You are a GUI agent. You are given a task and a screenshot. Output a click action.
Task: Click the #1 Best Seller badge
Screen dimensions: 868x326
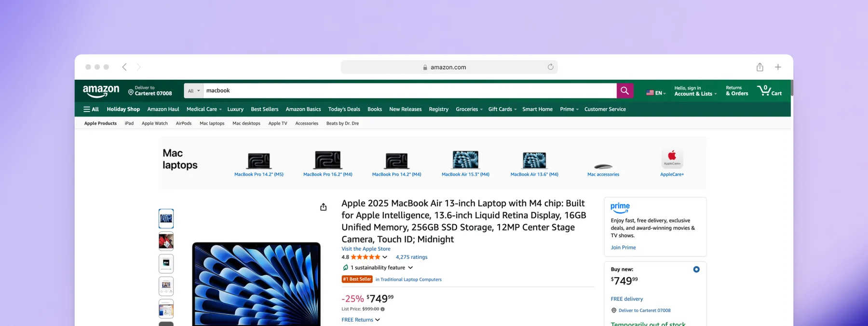pyautogui.click(x=357, y=279)
